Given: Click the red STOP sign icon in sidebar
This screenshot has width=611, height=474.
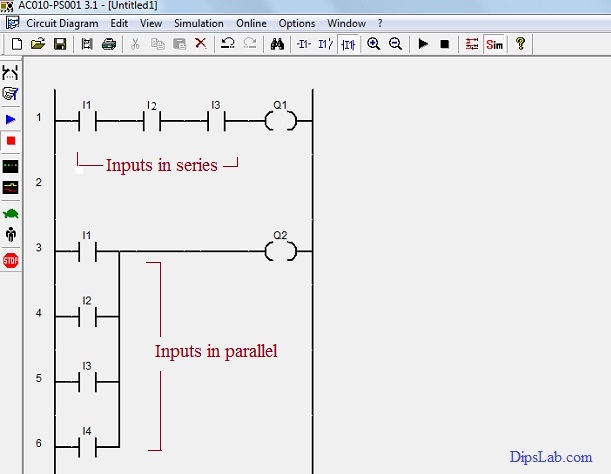Looking at the screenshot, I should tap(11, 260).
